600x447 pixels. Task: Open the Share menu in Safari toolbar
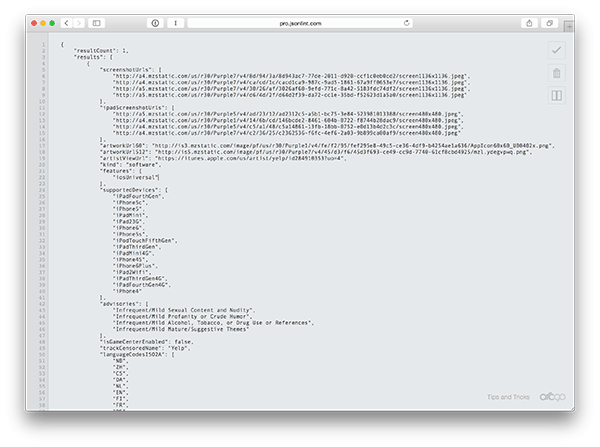click(551, 22)
